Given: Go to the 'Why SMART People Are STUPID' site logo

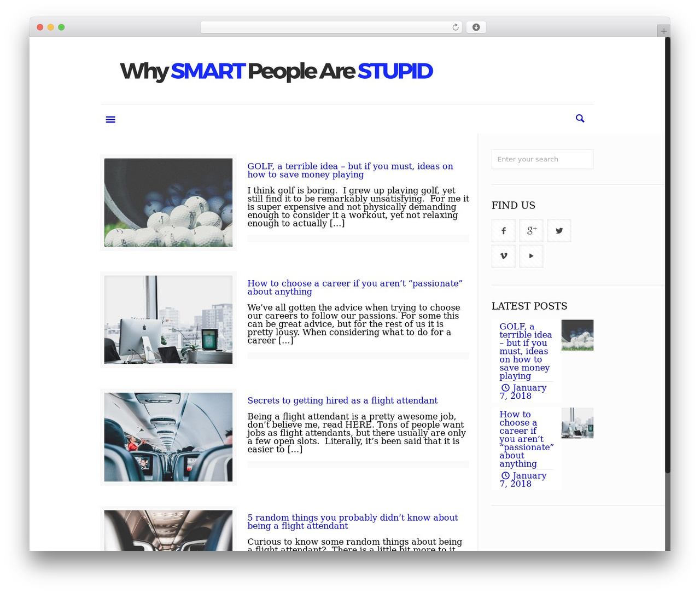Looking at the screenshot, I should (x=276, y=71).
